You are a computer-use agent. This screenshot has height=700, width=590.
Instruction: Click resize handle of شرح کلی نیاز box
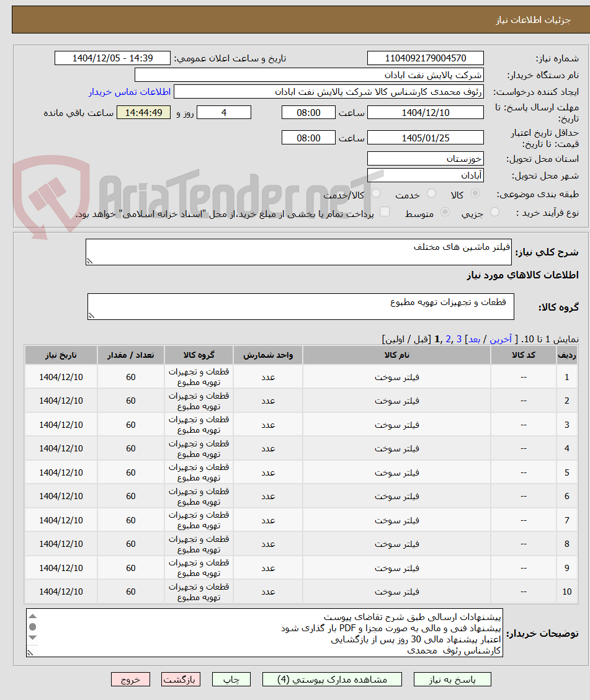click(x=90, y=261)
